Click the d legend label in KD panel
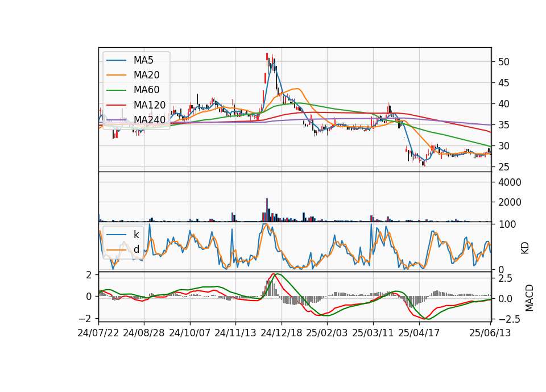Image resolution: width=546 pixels, height=392 pixels. coord(136,249)
